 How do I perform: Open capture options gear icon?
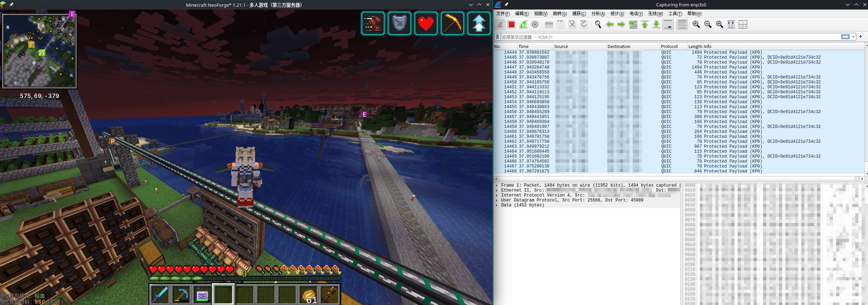click(x=535, y=24)
